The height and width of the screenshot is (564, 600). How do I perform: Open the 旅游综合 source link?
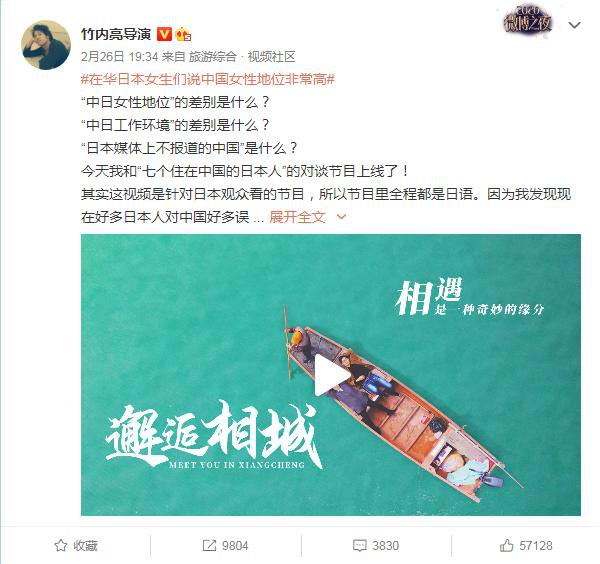[212, 57]
